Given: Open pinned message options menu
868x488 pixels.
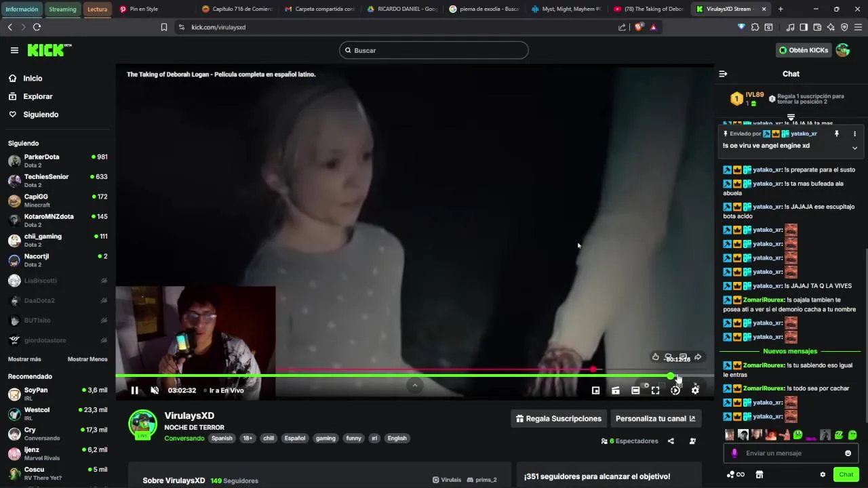Looking at the screenshot, I should pyautogui.click(x=854, y=134).
